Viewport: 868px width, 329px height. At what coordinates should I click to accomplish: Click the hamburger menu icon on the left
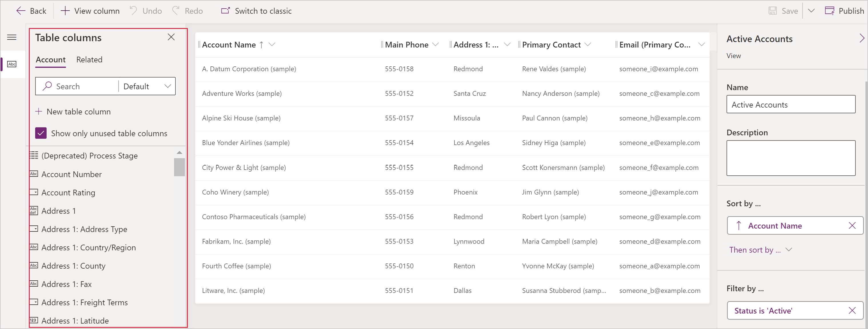(x=13, y=37)
